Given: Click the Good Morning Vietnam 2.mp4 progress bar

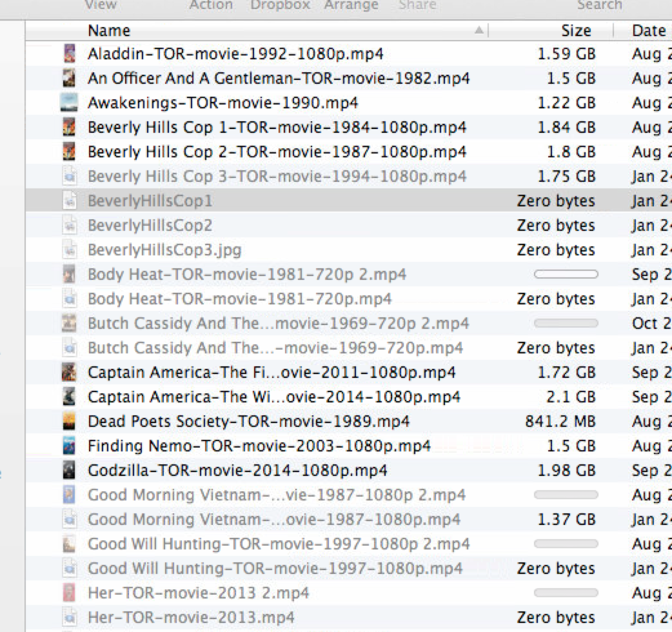Looking at the screenshot, I should [566, 495].
